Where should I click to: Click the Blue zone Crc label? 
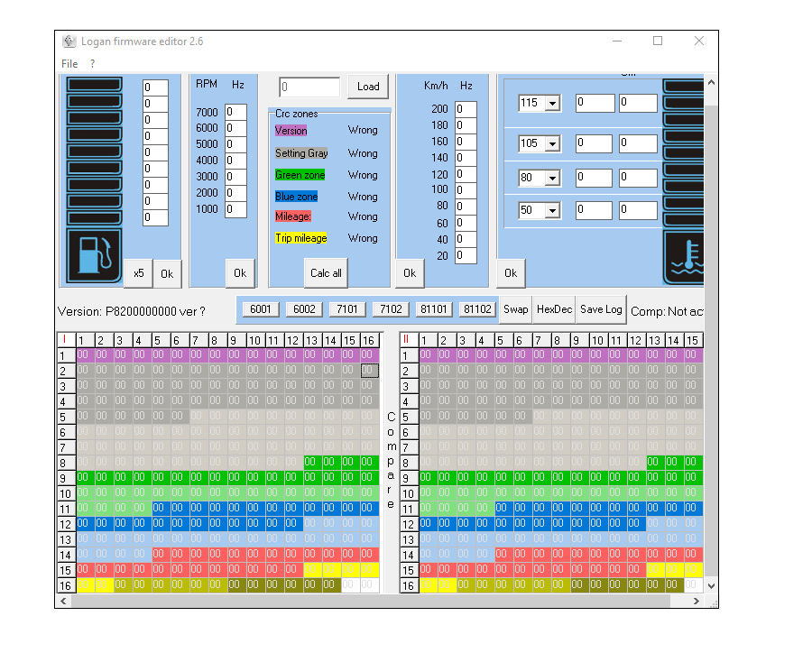tap(296, 197)
